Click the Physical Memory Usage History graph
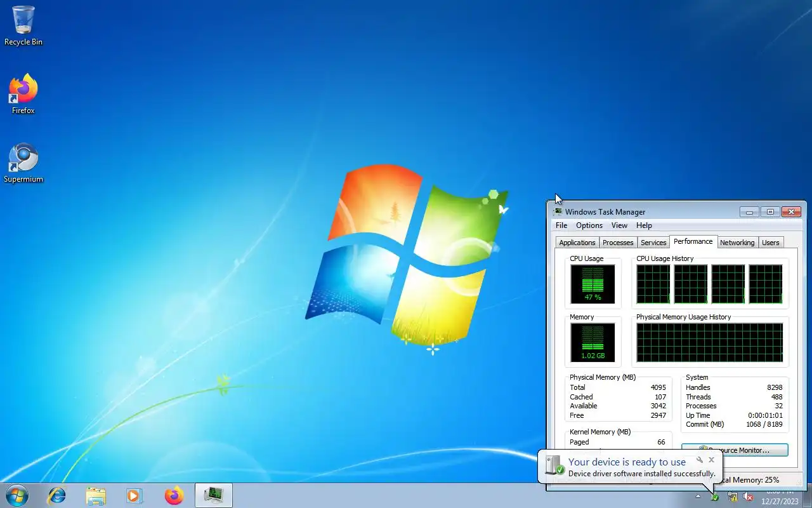The width and height of the screenshot is (812, 508). (709, 342)
